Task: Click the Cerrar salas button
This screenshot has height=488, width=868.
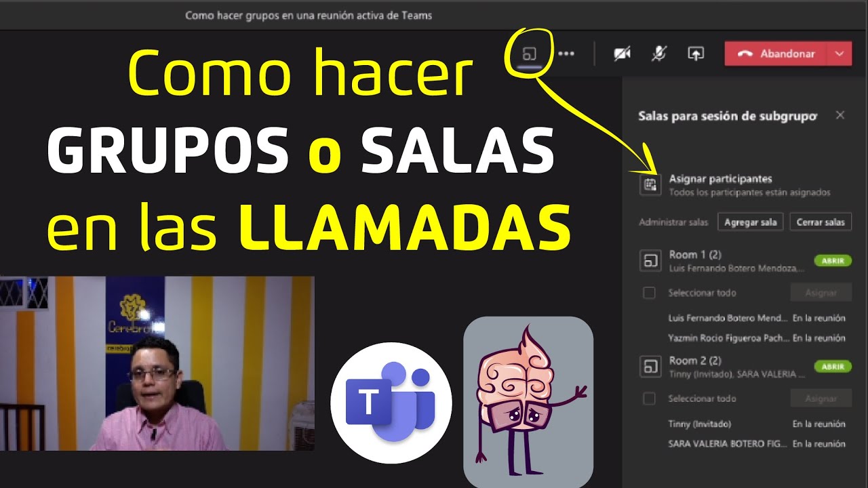Action: click(x=821, y=222)
